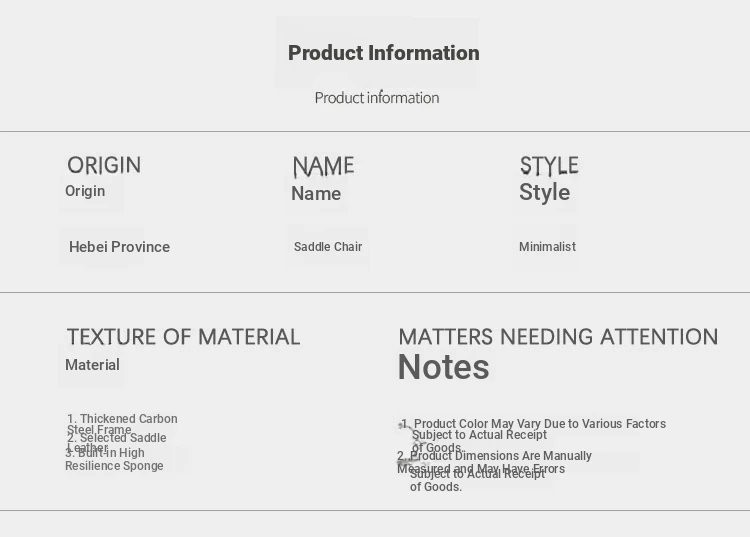
Task: Select the Product Dimensions Are Manually Measured note
Action: [494, 471]
